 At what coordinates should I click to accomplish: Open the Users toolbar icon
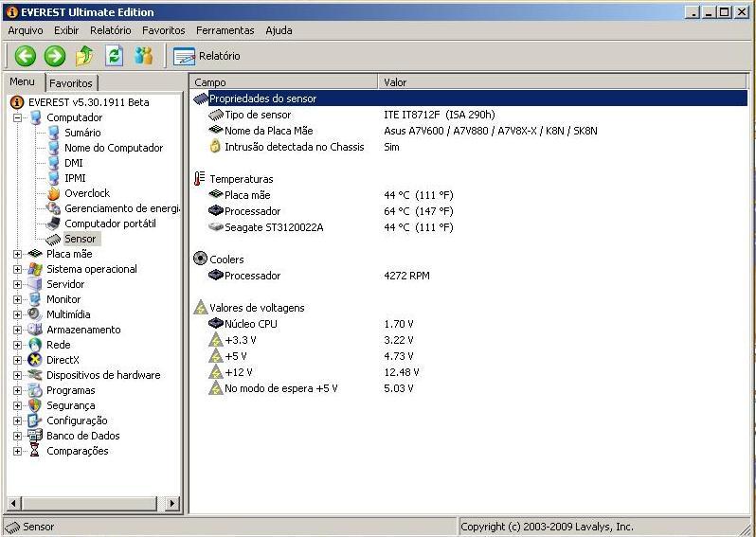[144, 56]
